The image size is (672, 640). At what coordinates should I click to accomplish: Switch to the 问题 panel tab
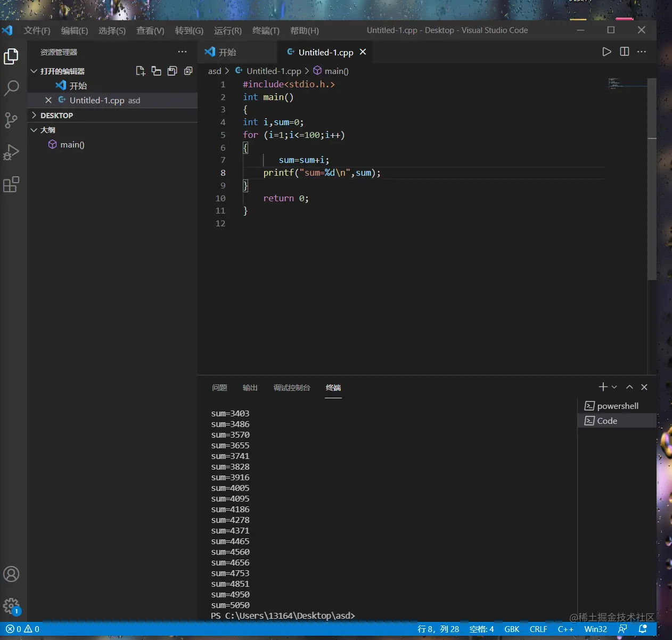click(219, 388)
